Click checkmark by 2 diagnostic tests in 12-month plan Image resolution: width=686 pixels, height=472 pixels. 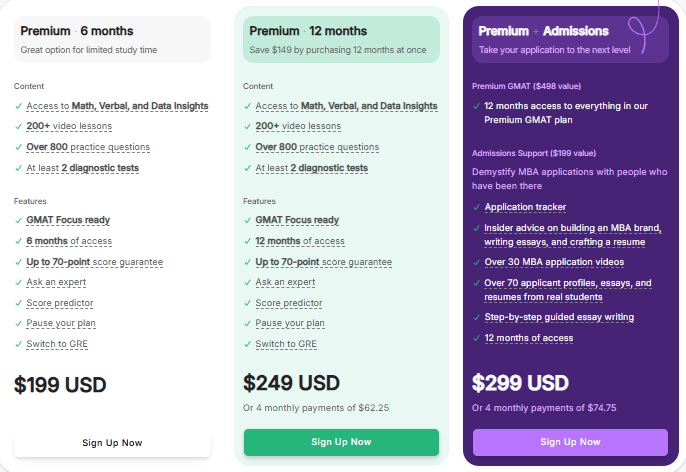247,168
